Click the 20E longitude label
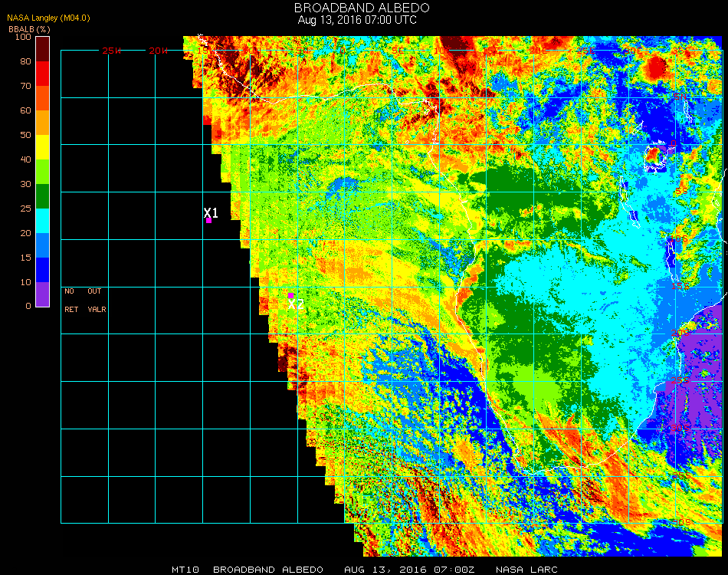728x575 pixels. pyautogui.click(x=539, y=51)
